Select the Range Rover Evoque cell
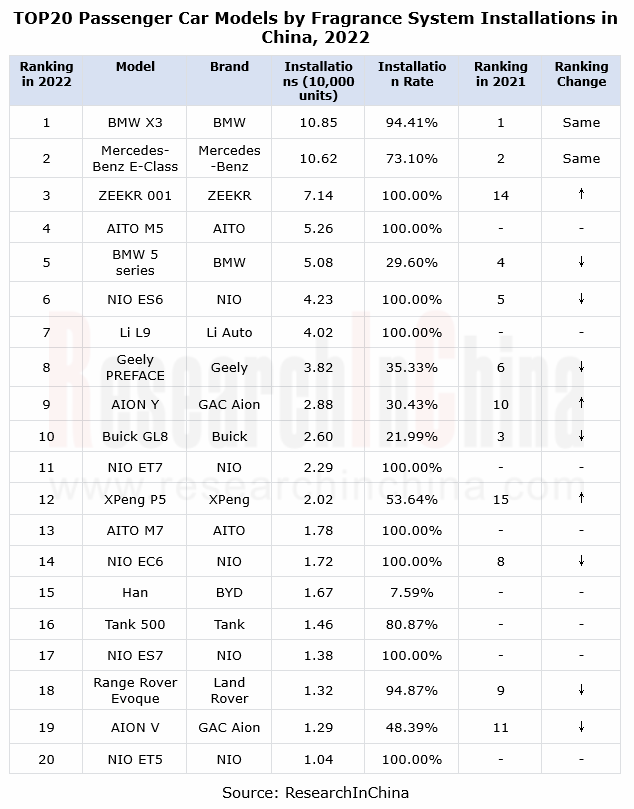Viewport: 634px width, 809px height. point(135,690)
